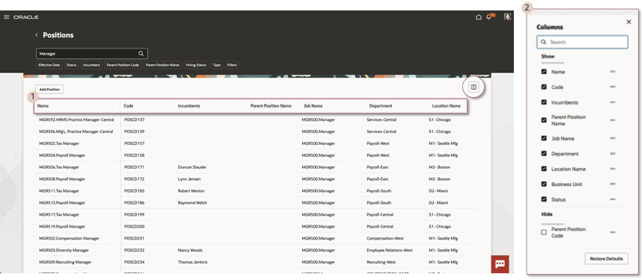Image resolution: width=644 pixels, height=280 pixels.
Task: Sort by Parent Position Name column header
Action: click(x=271, y=106)
